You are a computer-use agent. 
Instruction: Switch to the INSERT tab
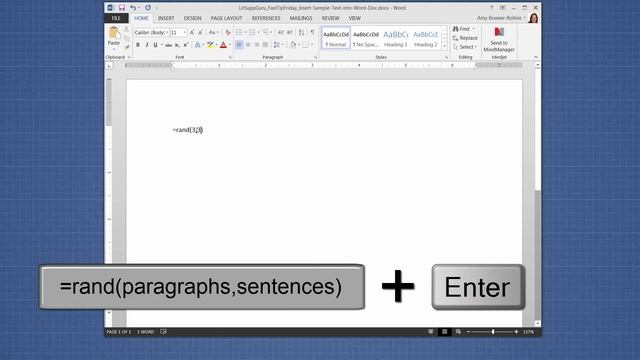click(x=166, y=18)
